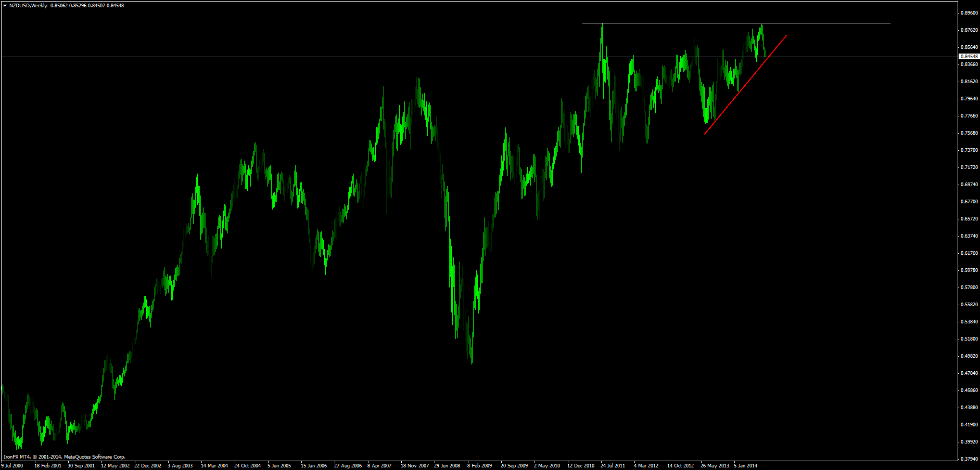Click the 0.37940 price scale label
Screen dimensions: 980x470
point(969,459)
